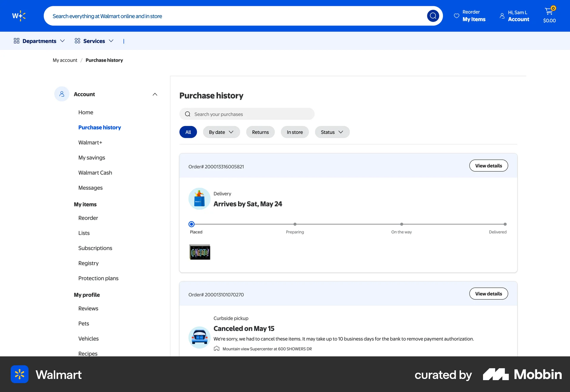570x392 pixels.
Task: Click the heart Reorder My Items icon
Action: tap(456, 15)
